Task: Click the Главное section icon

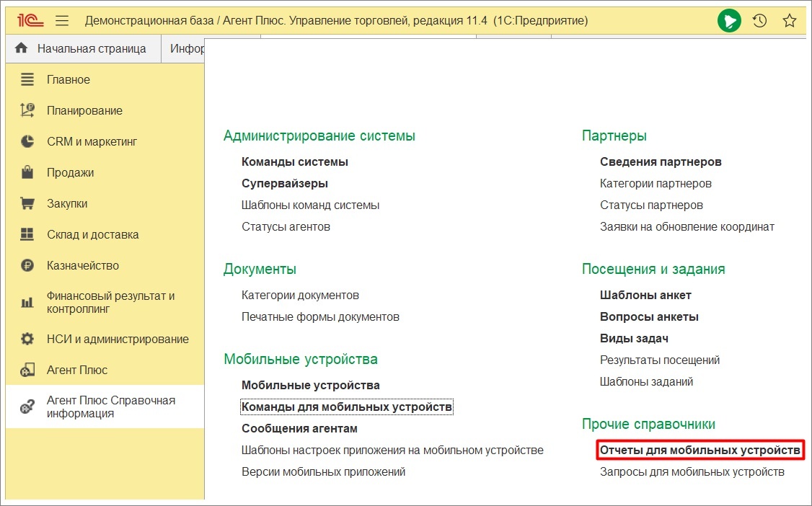Action: [x=27, y=79]
